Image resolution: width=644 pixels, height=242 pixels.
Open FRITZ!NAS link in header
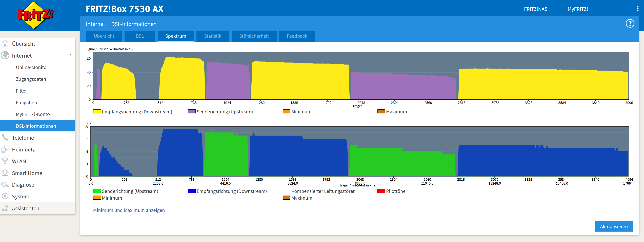[x=535, y=9]
